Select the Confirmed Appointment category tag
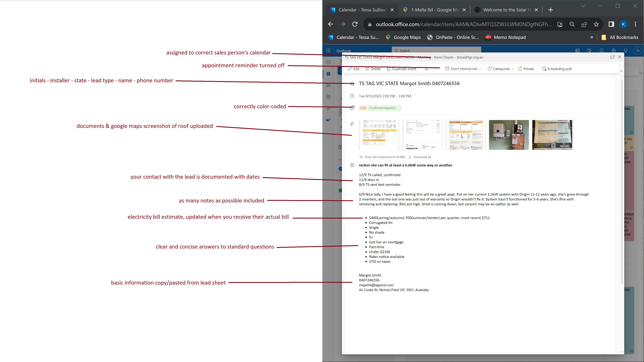Screen dimensions: 644x362 [384, 108]
